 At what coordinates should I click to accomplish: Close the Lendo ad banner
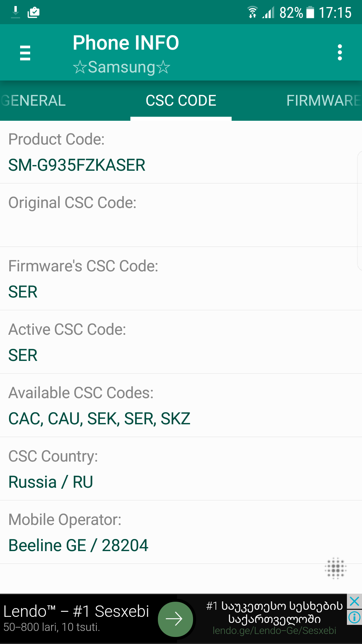(354, 602)
